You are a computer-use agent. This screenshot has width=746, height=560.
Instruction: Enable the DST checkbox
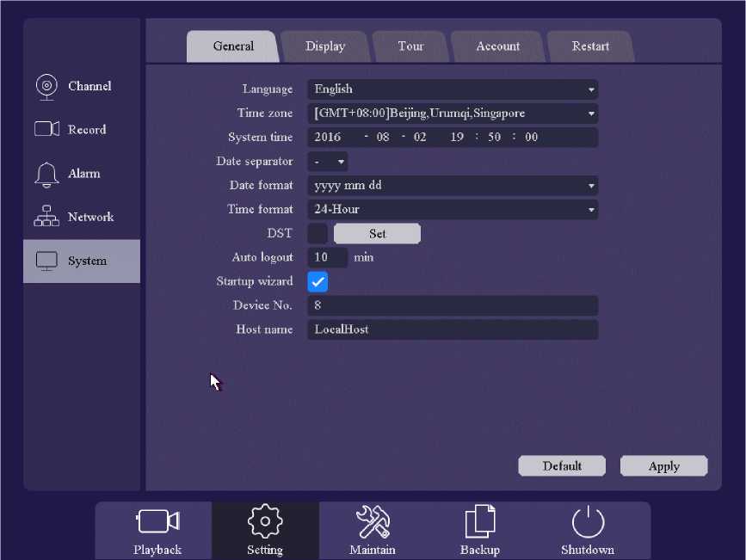pyautogui.click(x=318, y=233)
